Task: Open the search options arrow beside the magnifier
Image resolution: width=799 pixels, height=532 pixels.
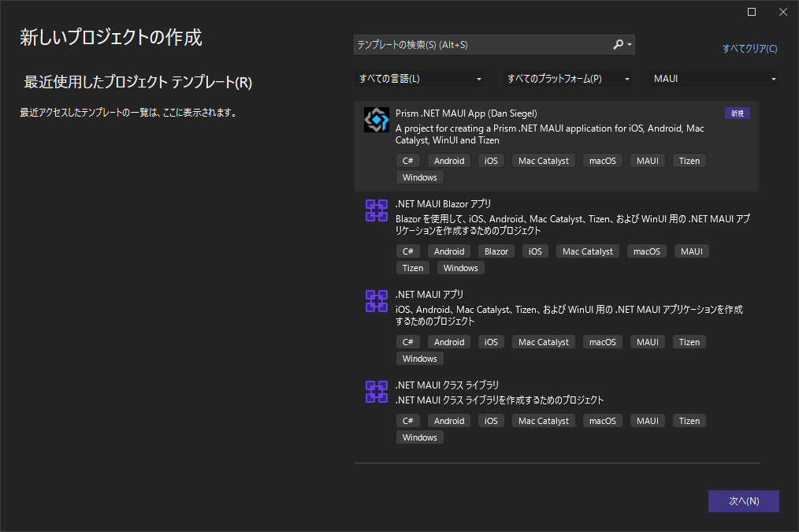Action: pos(630,45)
